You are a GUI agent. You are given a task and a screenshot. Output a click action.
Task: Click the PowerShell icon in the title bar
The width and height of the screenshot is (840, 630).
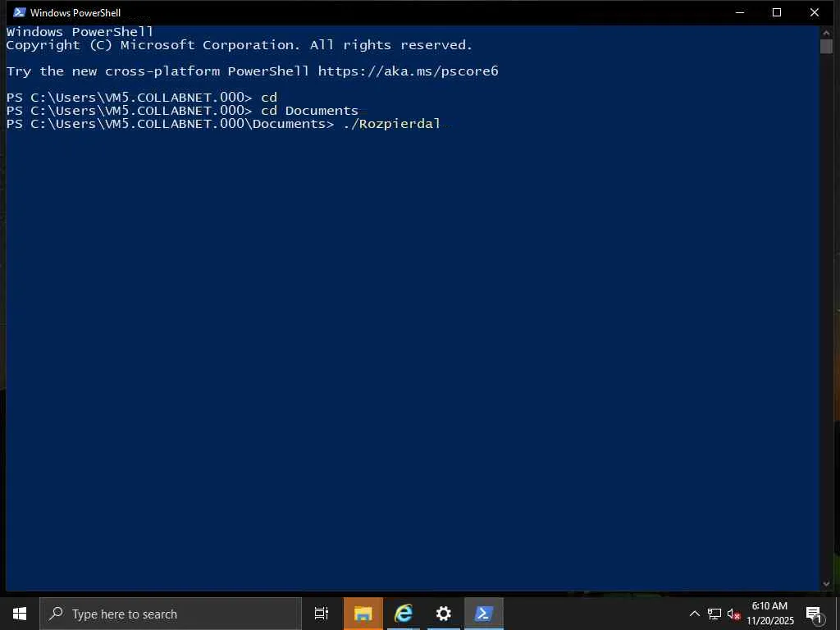coord(20,12)
